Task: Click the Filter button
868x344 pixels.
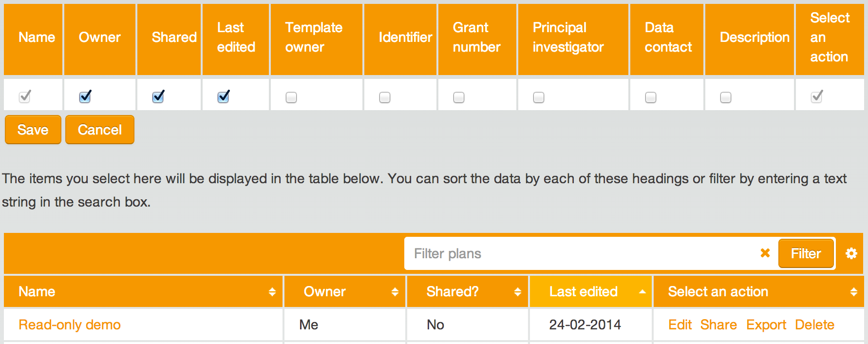Action: tap(806, 253)
